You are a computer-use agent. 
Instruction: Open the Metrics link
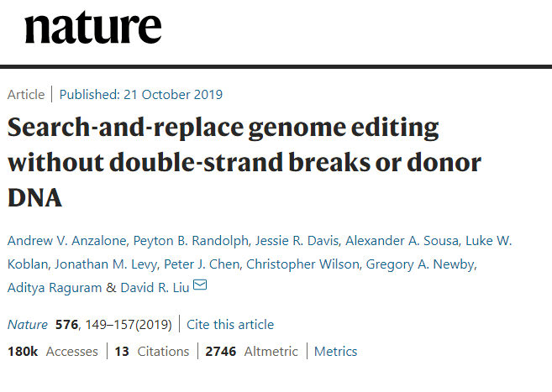tap(335, 351)
